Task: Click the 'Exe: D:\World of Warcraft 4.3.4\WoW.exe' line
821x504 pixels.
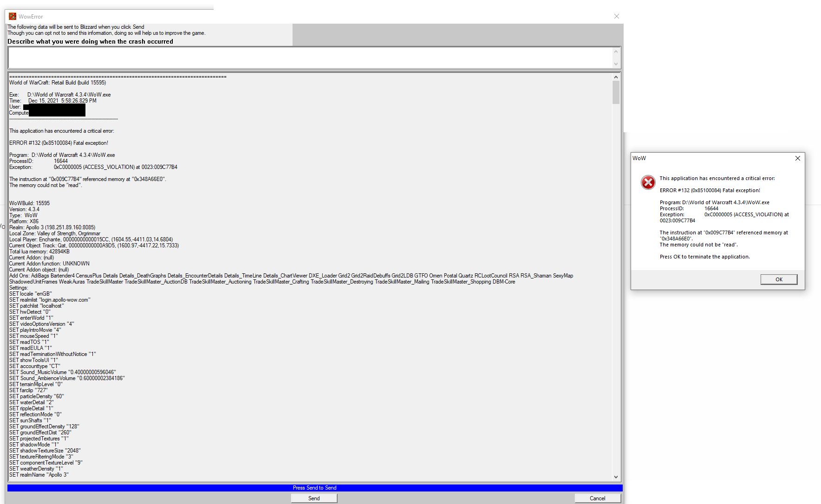Action: click(60, 95)
